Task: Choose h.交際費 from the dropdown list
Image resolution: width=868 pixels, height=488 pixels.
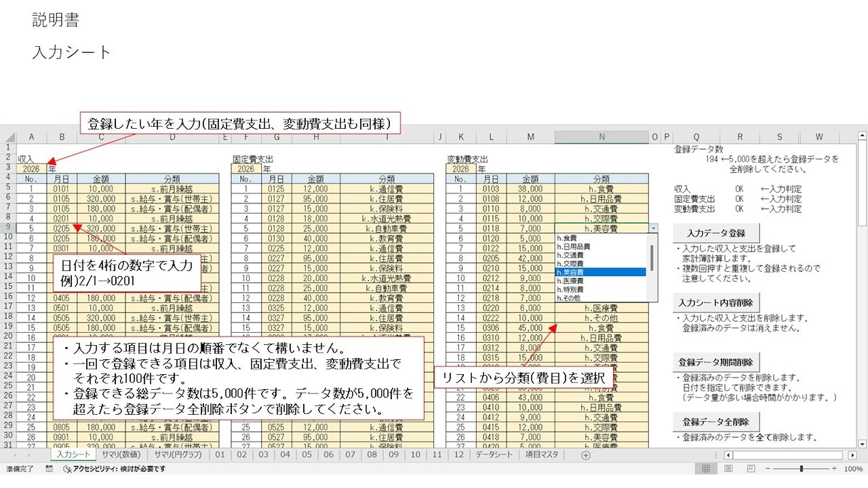Action: [600, 263]
